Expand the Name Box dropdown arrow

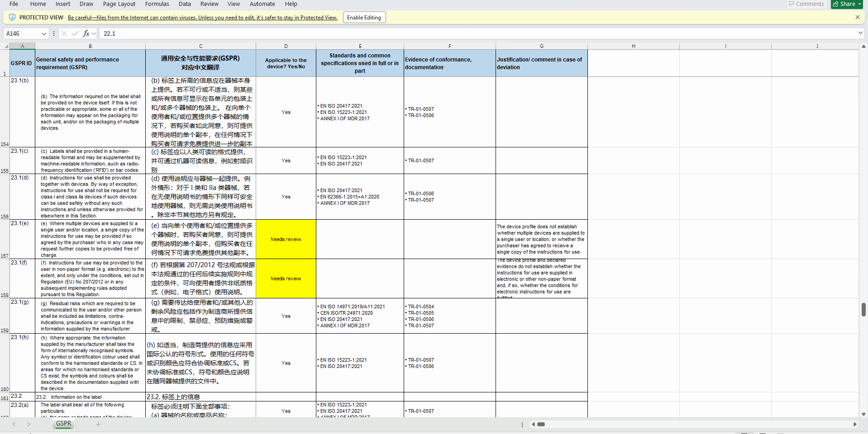point(44,33)
